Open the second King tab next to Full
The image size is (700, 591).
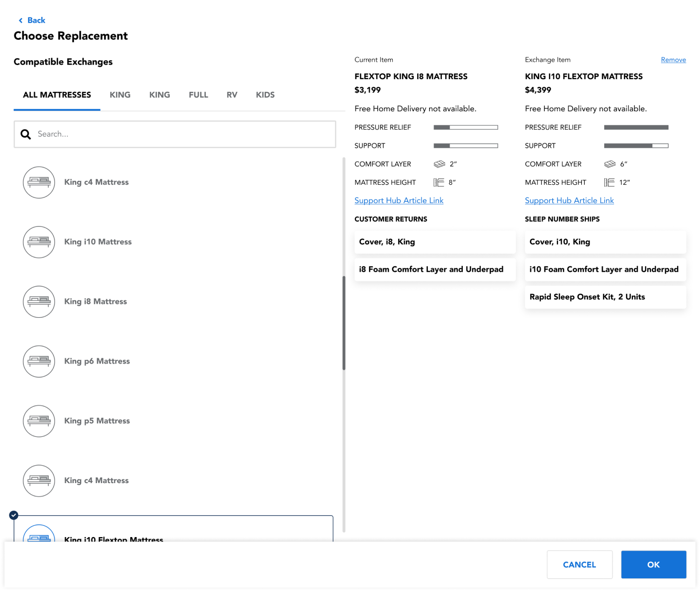click(x=159, y=95)
